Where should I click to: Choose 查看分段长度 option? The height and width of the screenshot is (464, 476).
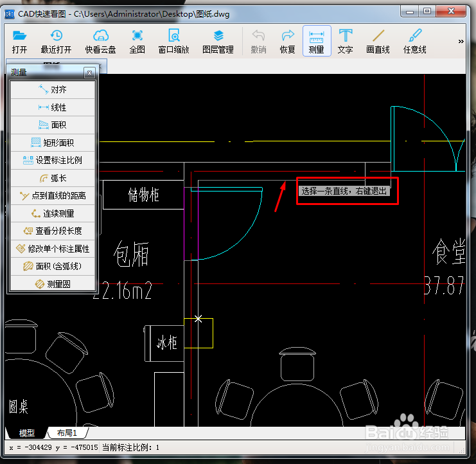53,231
